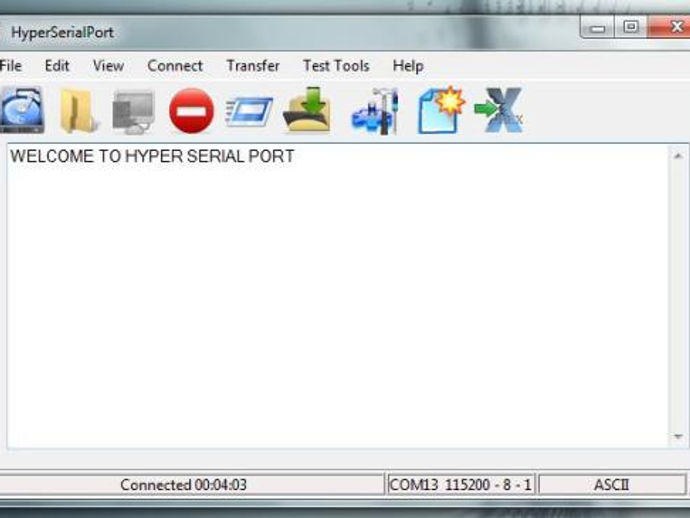Open the Test Tools menu
690x518 pixels.
336,66
